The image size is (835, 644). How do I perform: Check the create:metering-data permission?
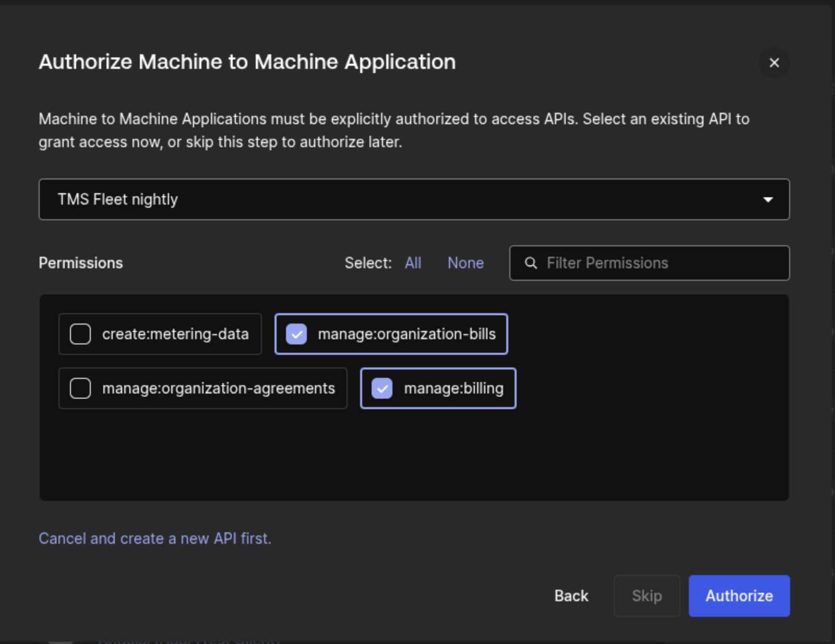tap(80, 334)
